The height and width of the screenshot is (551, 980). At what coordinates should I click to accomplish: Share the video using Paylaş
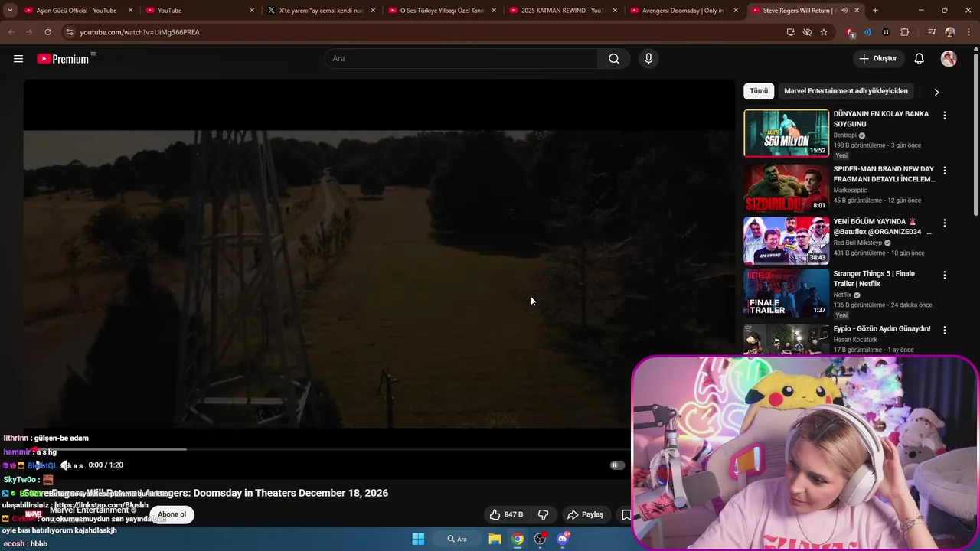586,514
